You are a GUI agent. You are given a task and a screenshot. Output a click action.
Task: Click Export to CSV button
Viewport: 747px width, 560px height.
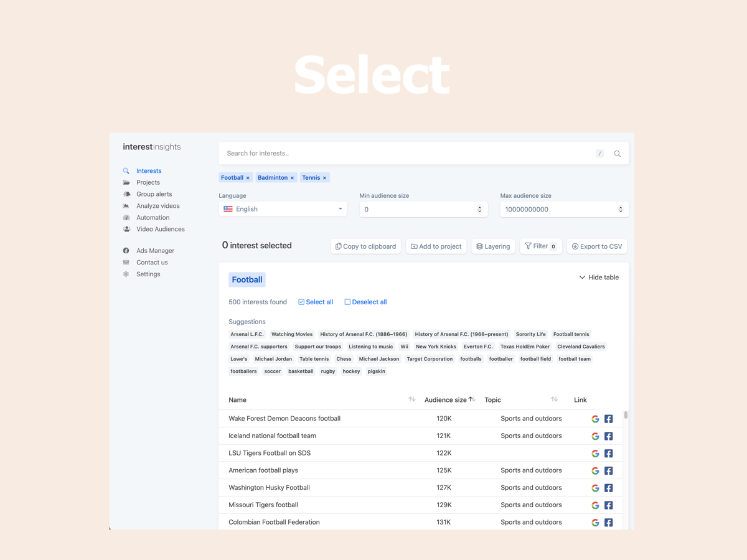coord(597,246)
